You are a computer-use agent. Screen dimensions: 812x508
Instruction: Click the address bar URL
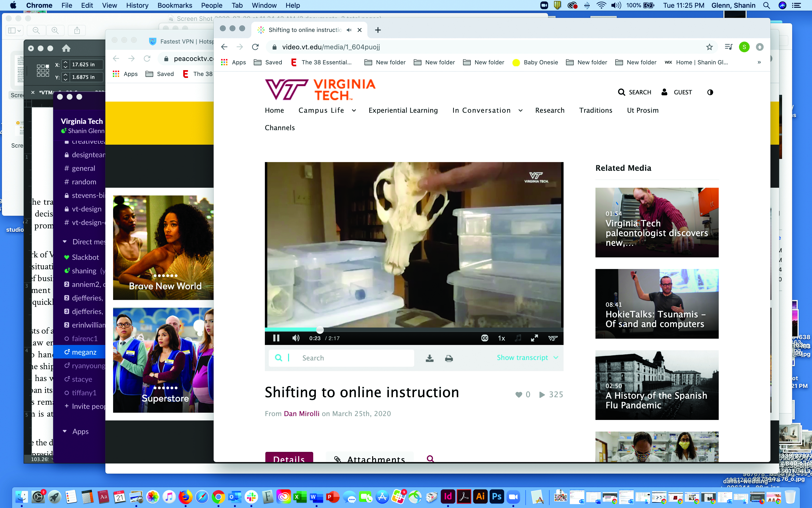pos(331,47)
